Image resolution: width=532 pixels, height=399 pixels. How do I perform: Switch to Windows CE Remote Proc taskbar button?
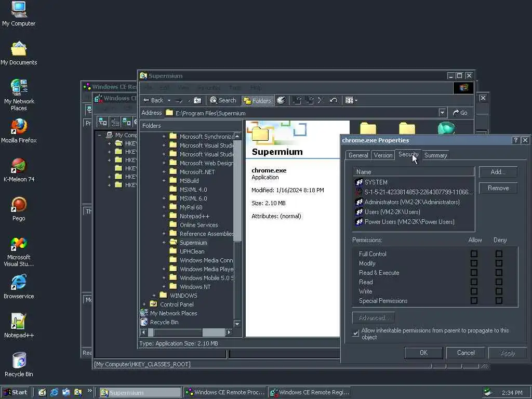point(225,393)
